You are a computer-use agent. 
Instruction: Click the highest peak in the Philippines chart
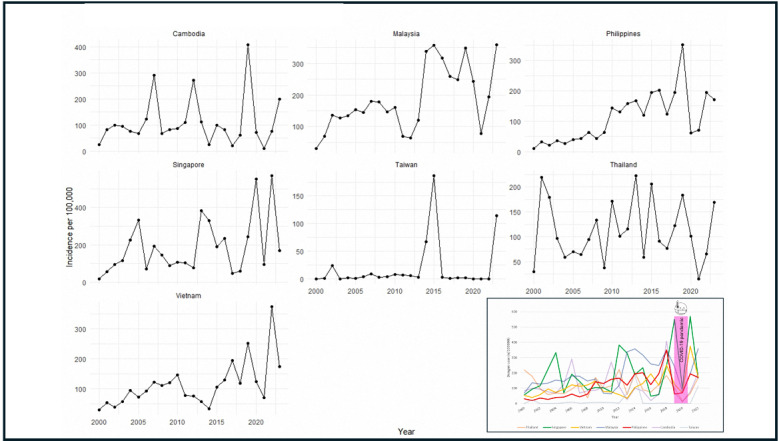click(682, 44)
